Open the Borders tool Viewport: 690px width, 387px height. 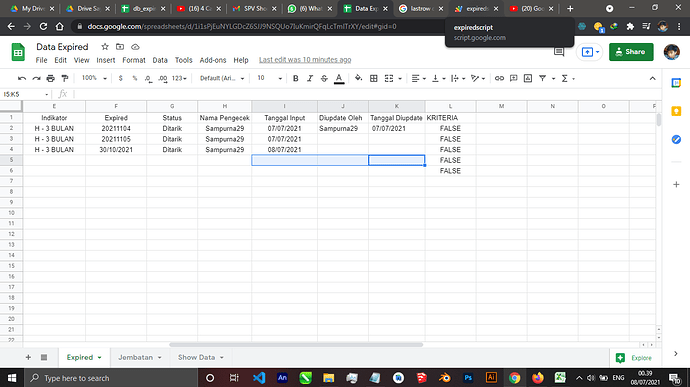[x=374, y=78]
